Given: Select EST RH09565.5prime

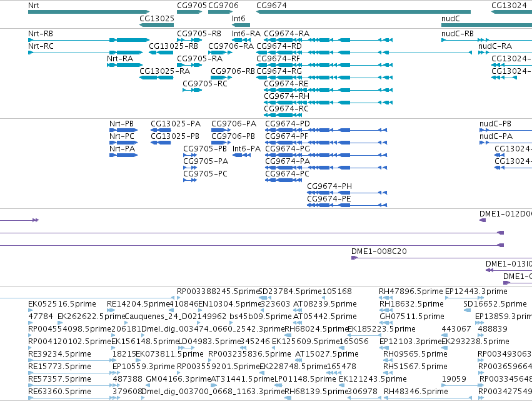Looking at the screenshot, I should [415, 354].
